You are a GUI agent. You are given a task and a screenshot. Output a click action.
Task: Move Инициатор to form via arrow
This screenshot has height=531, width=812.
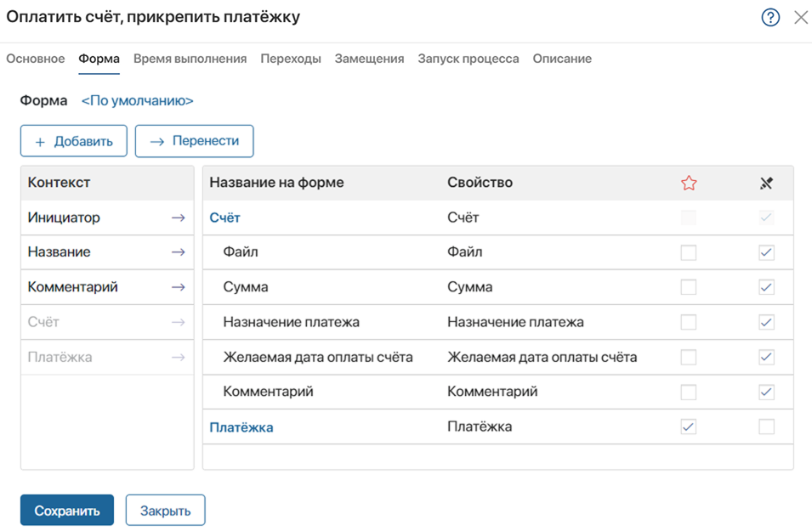coord(179,217)
